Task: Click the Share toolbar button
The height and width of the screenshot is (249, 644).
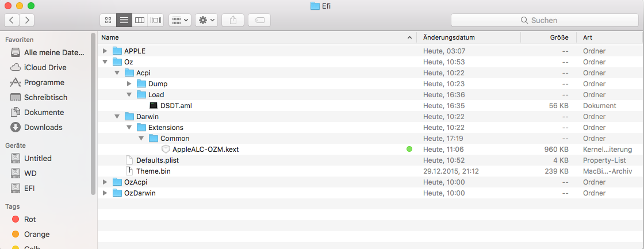Action: [x=233, y=20]
